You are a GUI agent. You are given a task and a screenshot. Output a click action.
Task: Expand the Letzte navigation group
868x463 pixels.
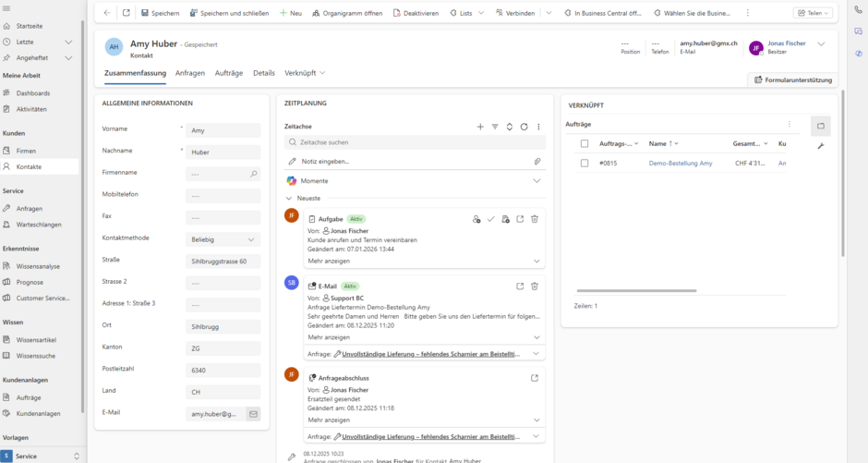click(68, 43)
